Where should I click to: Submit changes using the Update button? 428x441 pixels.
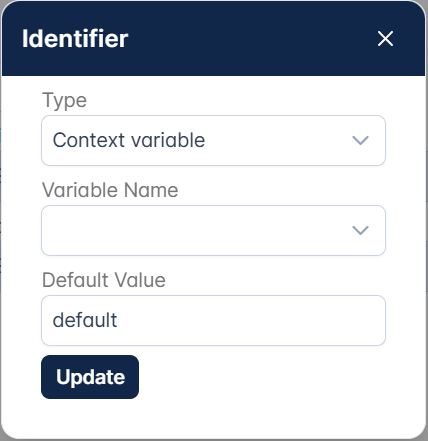[x=90, y=377]
